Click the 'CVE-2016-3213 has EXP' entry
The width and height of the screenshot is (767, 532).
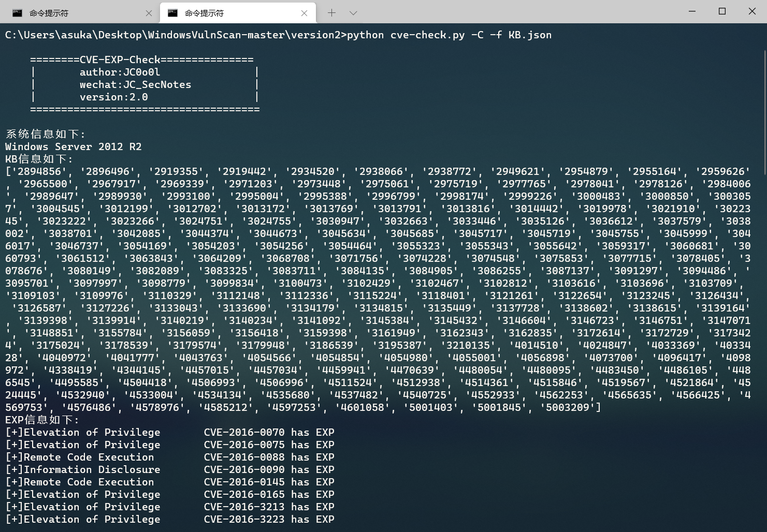tap(269, 507)
